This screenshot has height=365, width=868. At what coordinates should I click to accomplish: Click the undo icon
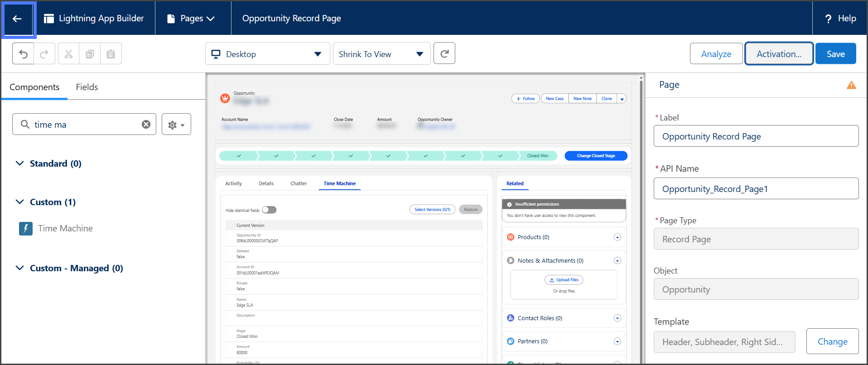tap(23, 54)
